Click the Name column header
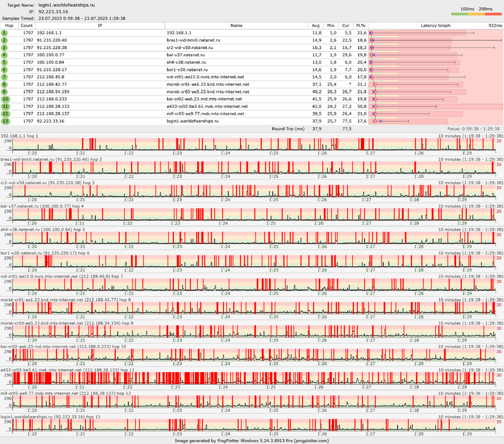 (236, 25)
